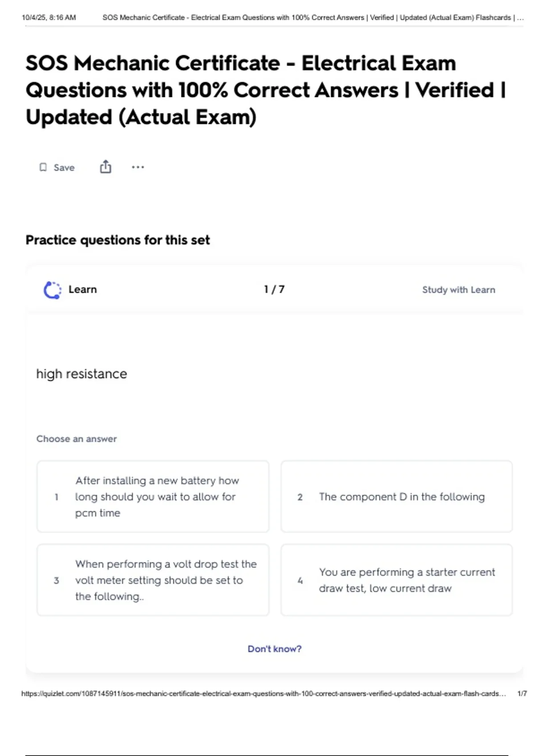Click the 1 / 7 progress counter
This screenshot has height=756, width=534.
tap(274, 290)
